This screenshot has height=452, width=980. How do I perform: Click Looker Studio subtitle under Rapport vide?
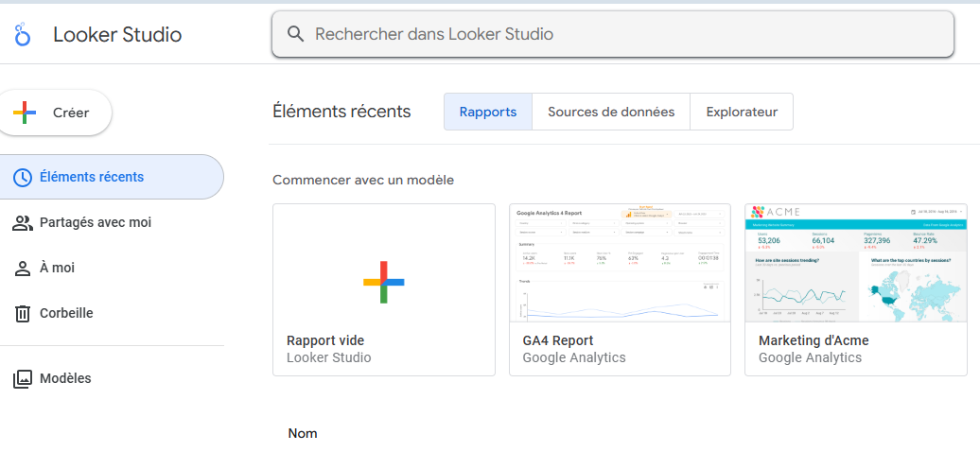coord(329,358)
